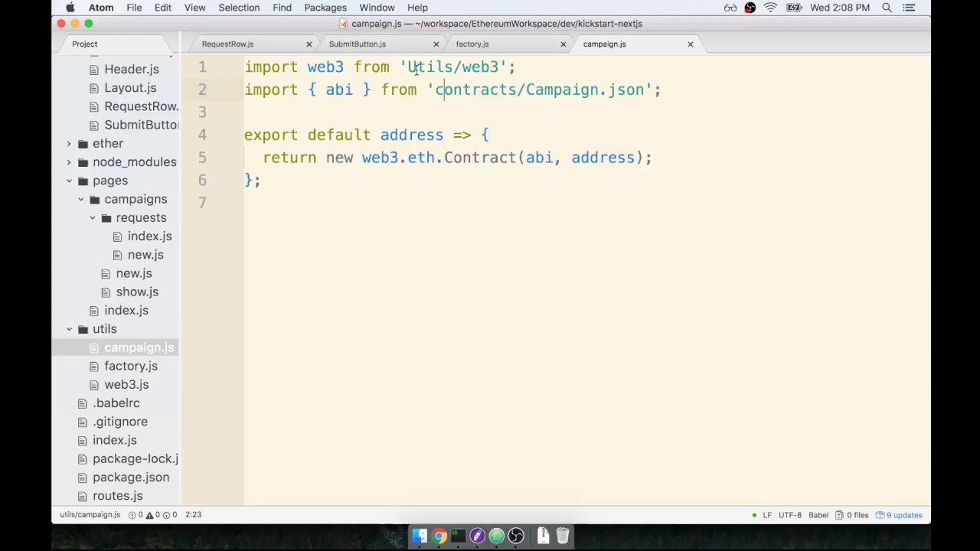Click utils/campaign.js path in status bar

click(x=90, y=515)
